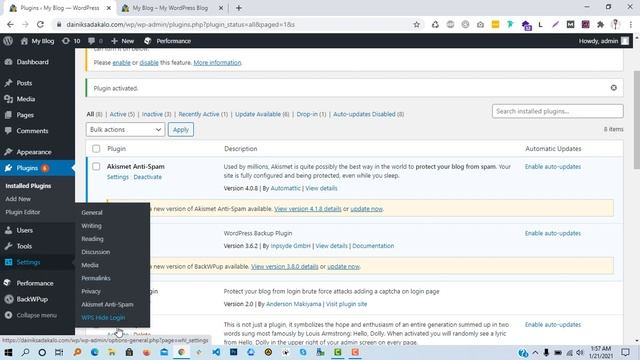Open the Plugin Editor submenu
The width and height of the screenshot is (640, 360).
pos(23,212)
